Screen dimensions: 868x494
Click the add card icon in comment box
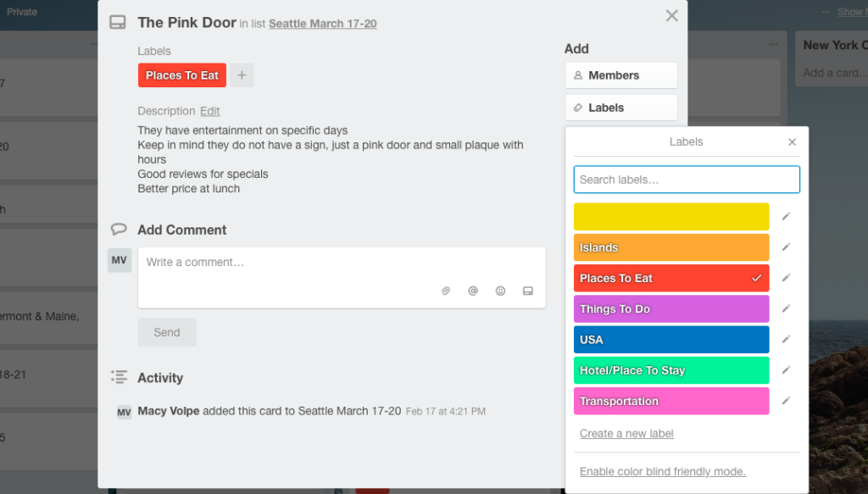pyautogui.click(x=528, y=291)
